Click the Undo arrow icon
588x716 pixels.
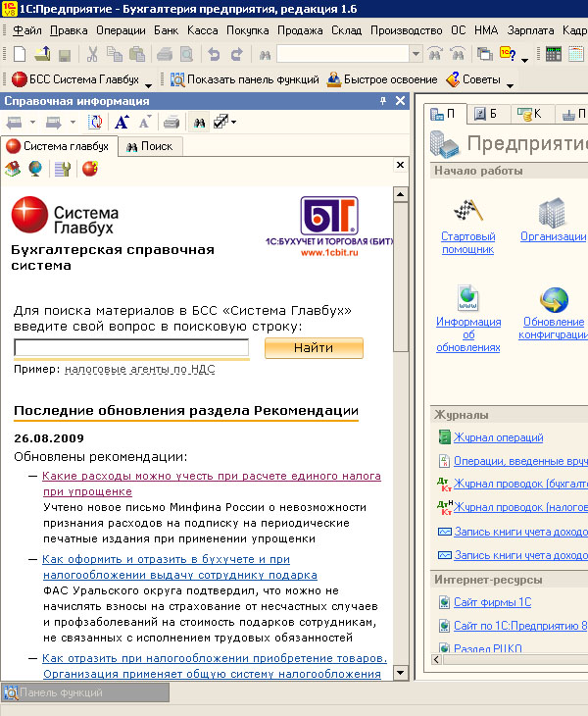pos(214,55)
